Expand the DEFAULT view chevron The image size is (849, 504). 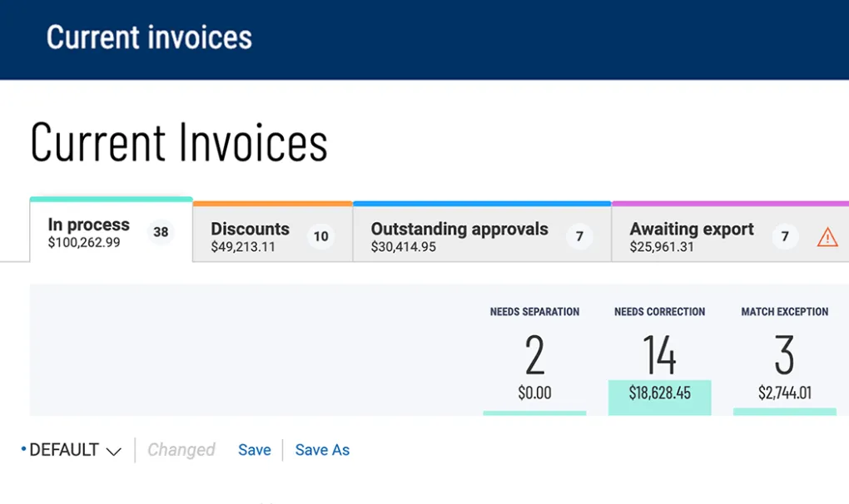point(114,451)
